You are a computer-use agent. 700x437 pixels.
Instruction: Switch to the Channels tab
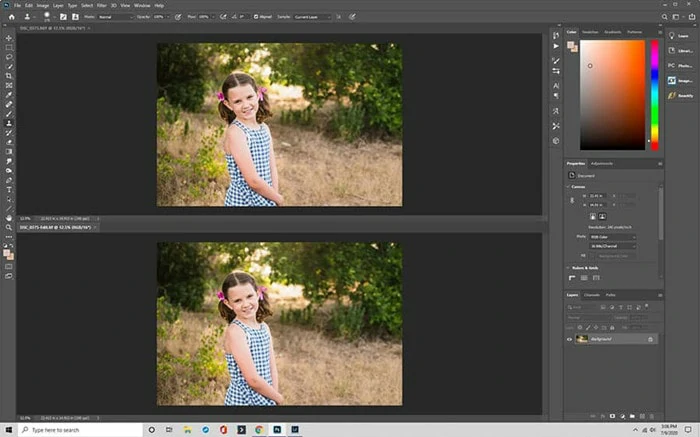(x=592, y=295)
